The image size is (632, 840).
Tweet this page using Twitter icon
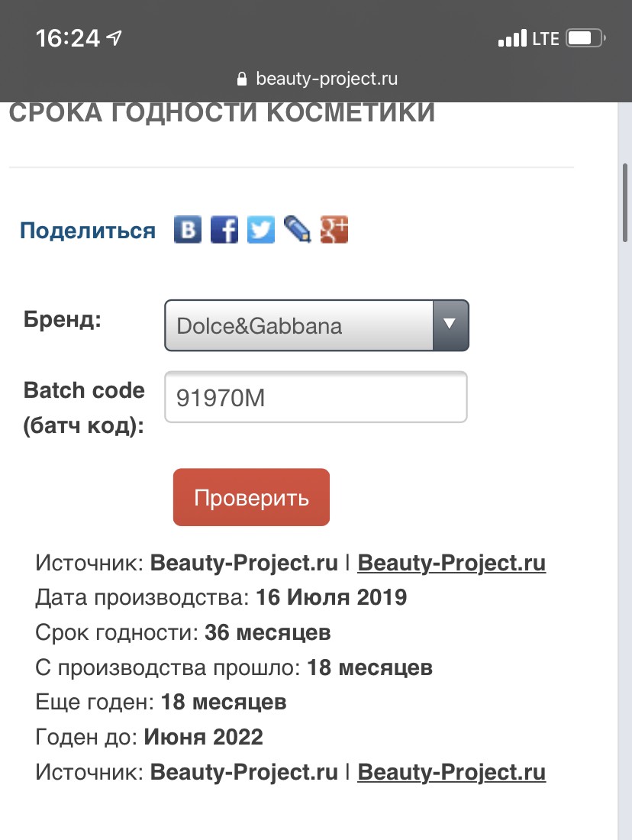[x=261, y=229]
